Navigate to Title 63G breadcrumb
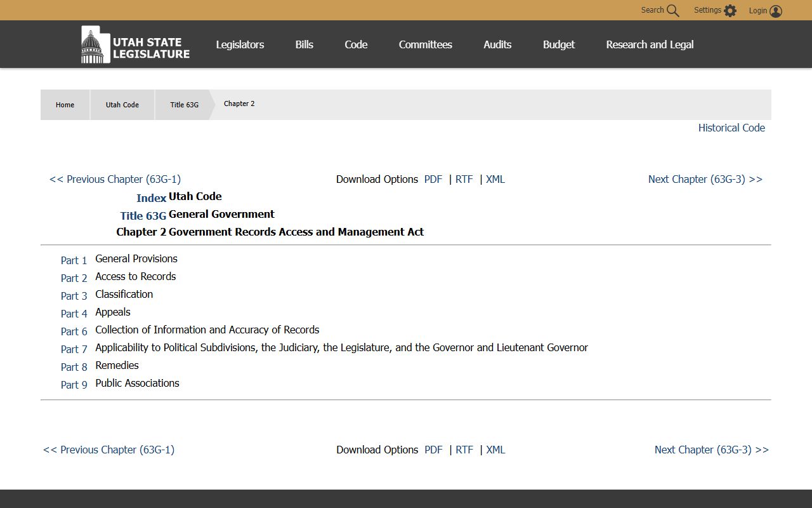This screenshot has width=812, height=508. 184,105
